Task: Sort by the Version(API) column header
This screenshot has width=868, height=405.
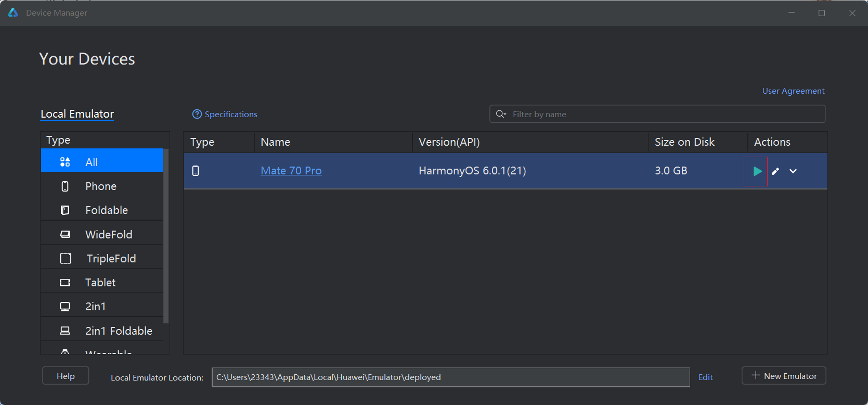Action: click(530, 142)
